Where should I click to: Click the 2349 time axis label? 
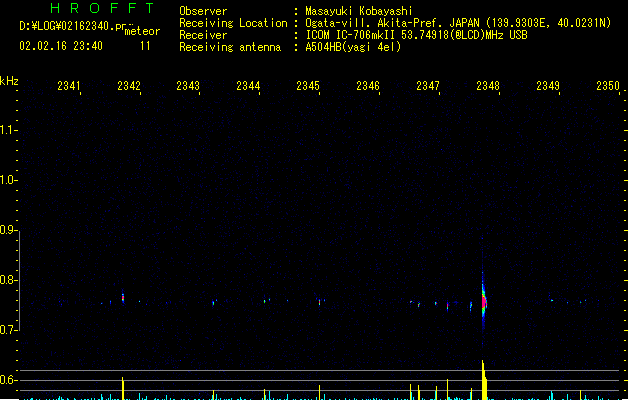click(x=548, y=86)
